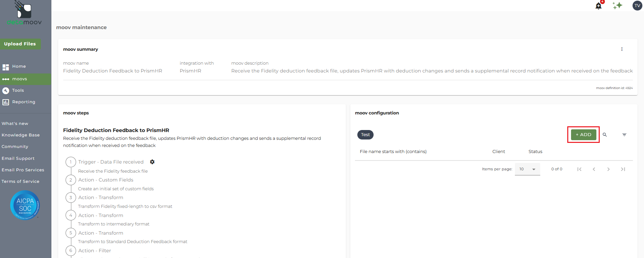Click 'Create an initial set of custom fields'
This screenshot has width=644, height=258.
click(116, 189)
